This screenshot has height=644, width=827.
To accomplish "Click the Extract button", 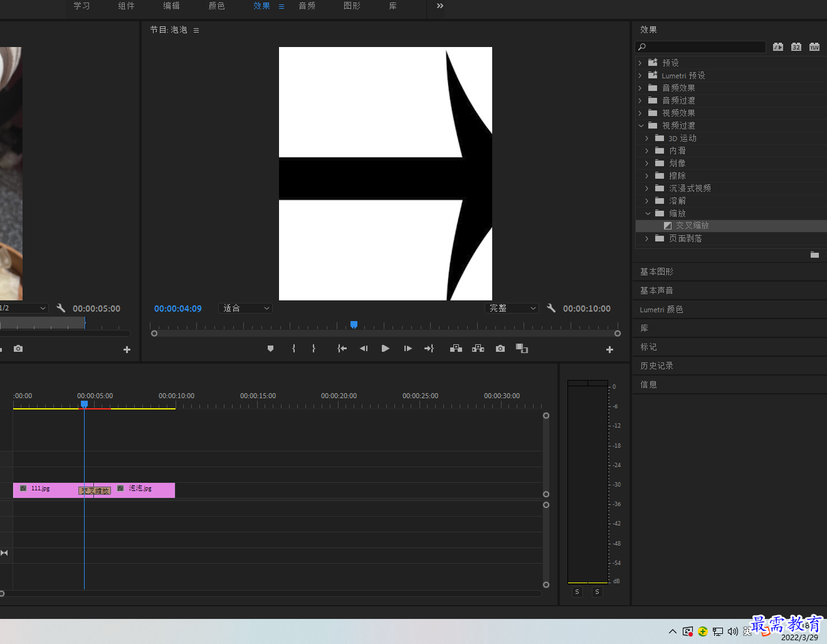I will (478, 349).
